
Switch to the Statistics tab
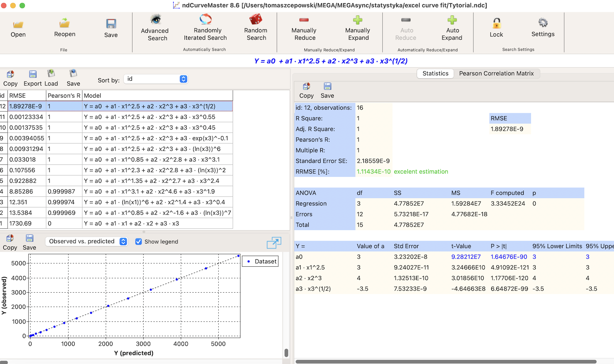click(435, 73)
